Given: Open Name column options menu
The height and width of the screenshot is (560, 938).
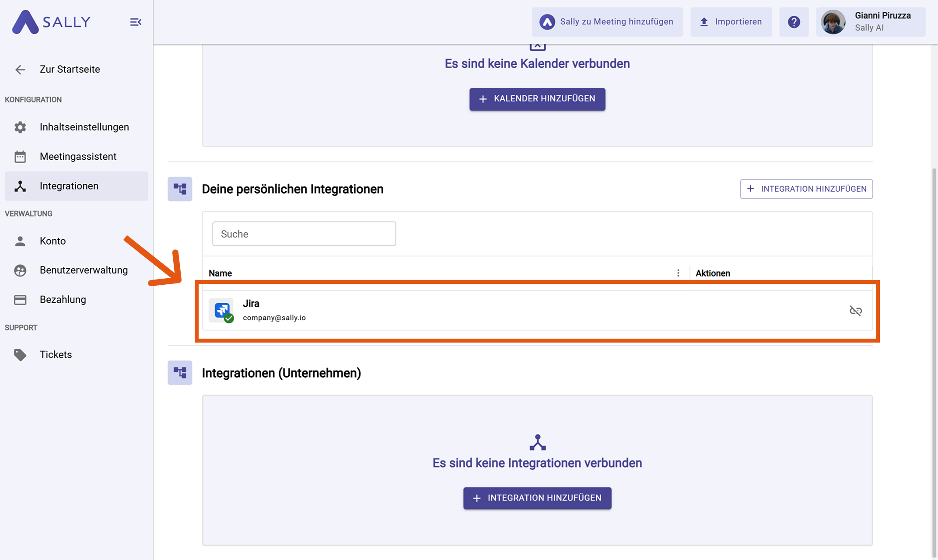Looking at the screenshot, I should (x=678, y=273).
